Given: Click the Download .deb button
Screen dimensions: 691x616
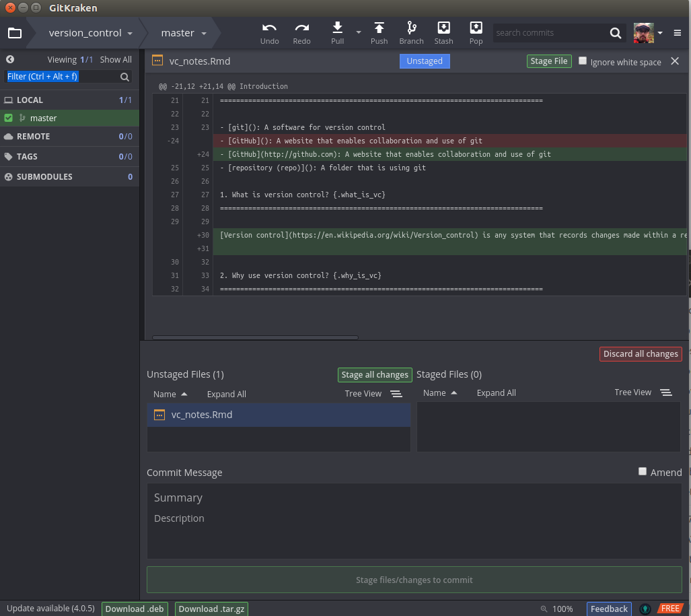Looking at the screenshot, I should tap(135, 609).
